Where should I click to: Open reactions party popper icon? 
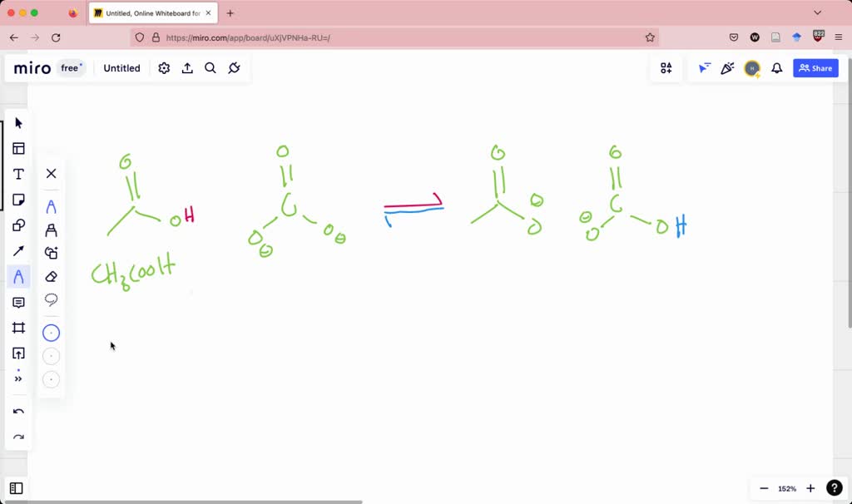click(727, 68)
